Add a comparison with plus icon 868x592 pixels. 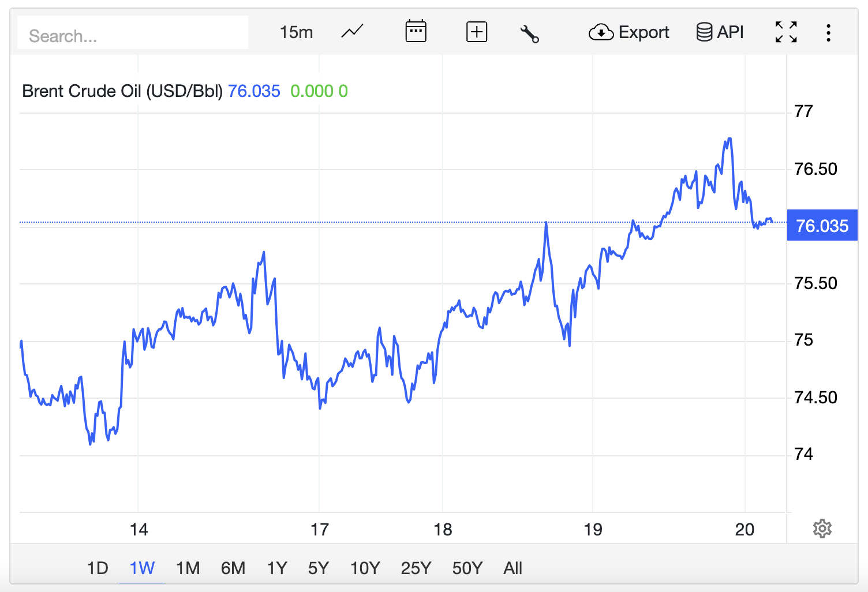coord(477,32)
